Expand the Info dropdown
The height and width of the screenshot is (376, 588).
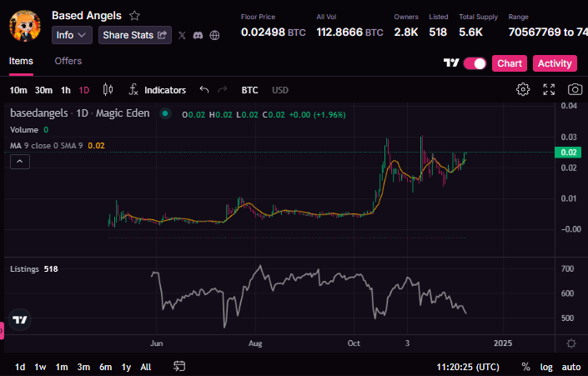[x=72, y=35]
